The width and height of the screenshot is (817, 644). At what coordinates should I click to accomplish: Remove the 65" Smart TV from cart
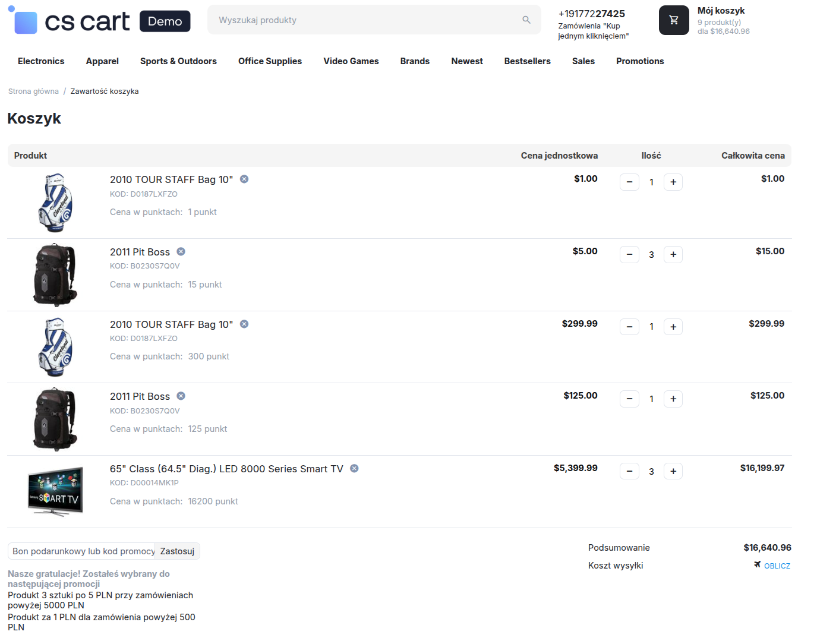[354, 468]
